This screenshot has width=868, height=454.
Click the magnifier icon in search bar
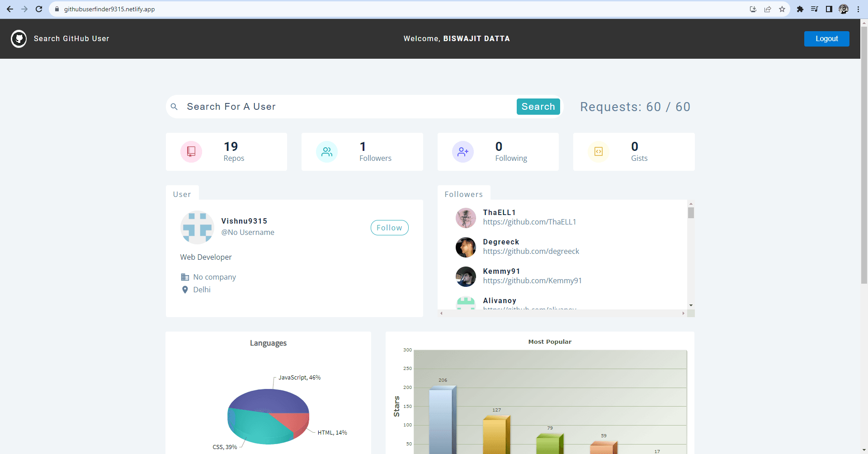tap(174, 107)
